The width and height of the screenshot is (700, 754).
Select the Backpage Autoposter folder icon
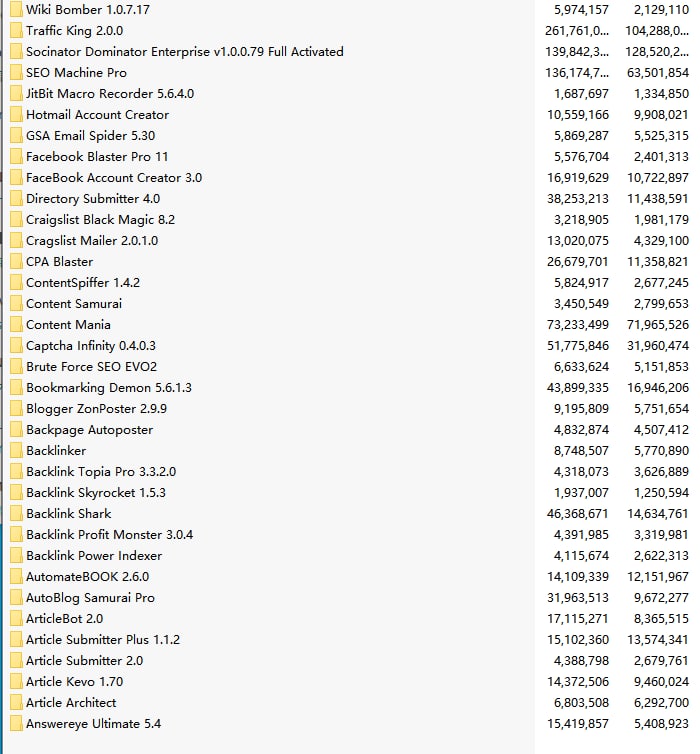pos(16,429)
